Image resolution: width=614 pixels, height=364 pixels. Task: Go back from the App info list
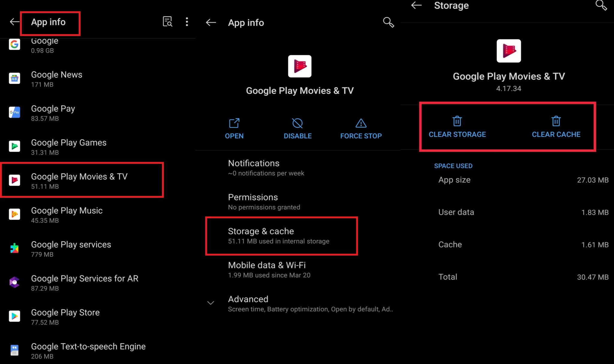tap(14, 22)
